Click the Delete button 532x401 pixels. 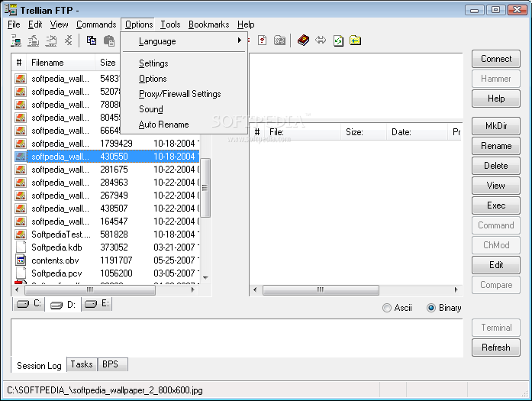point(495,166)
